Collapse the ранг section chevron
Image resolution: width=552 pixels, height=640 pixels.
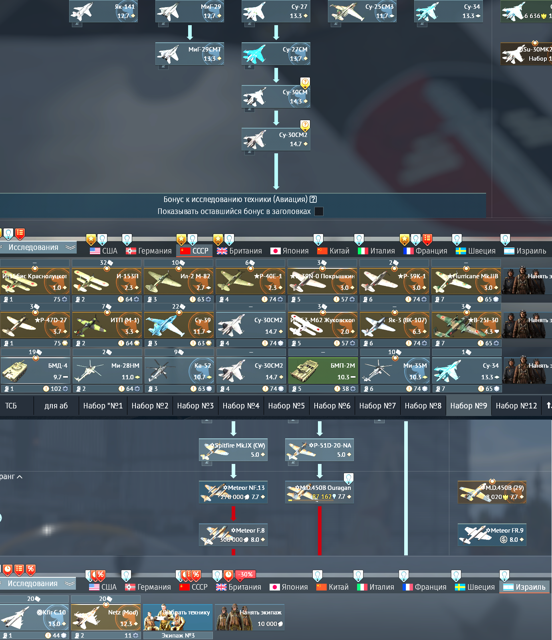pos(20,476)
